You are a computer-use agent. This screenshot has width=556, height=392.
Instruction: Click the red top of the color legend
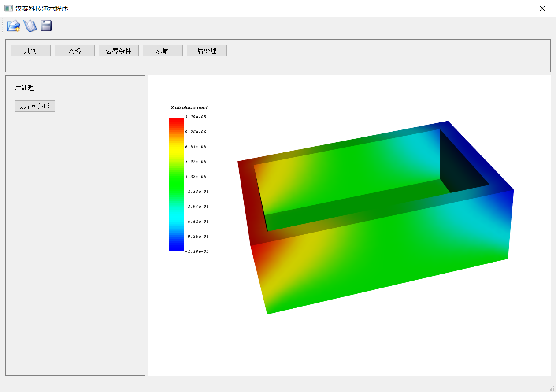pos(176,121)
